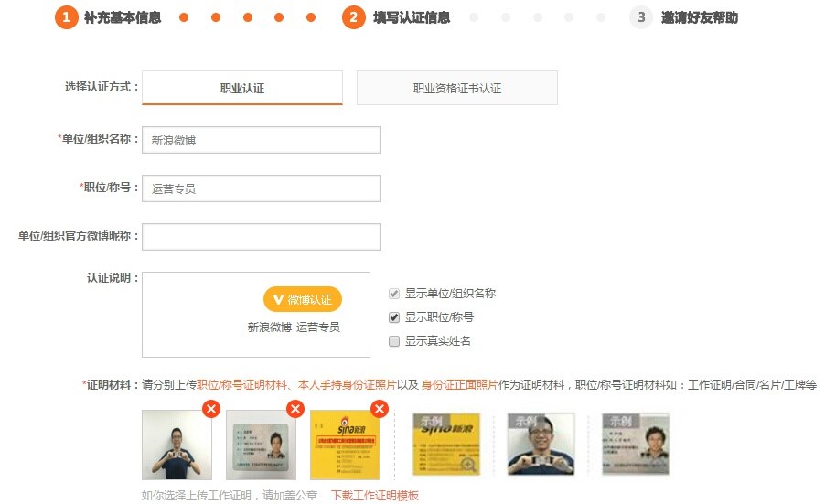Click the 职位/称号证明材料 orange link text
Screen dimensions: 825x504
point(242,384)
